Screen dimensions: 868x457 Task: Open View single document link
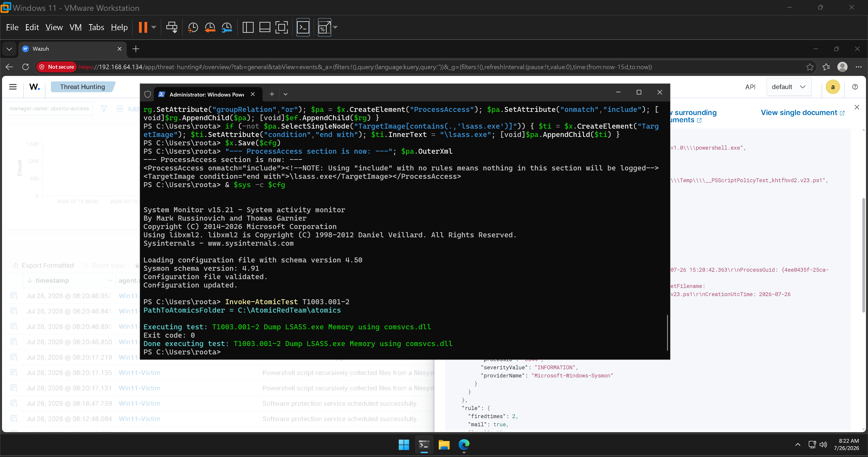coord(803,113)
